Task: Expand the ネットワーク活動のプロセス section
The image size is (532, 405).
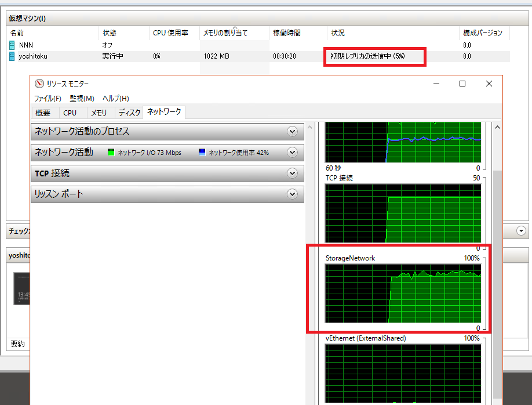Action: [292, 132]
